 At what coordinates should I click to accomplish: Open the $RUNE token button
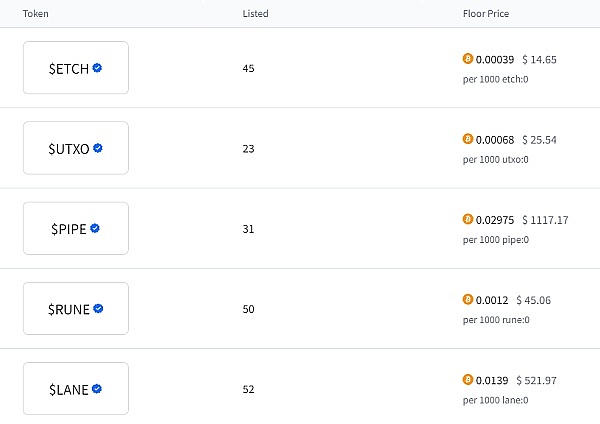76,309
